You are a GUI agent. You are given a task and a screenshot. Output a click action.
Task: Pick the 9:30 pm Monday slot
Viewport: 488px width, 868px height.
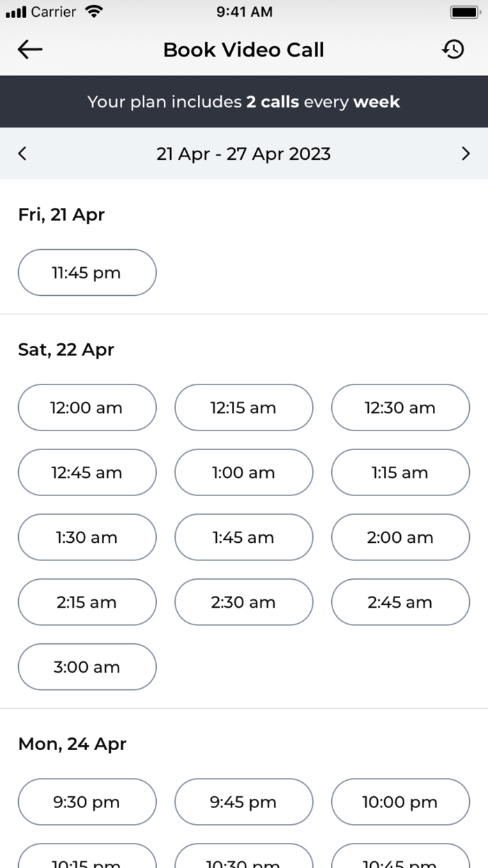coord(87,802)
